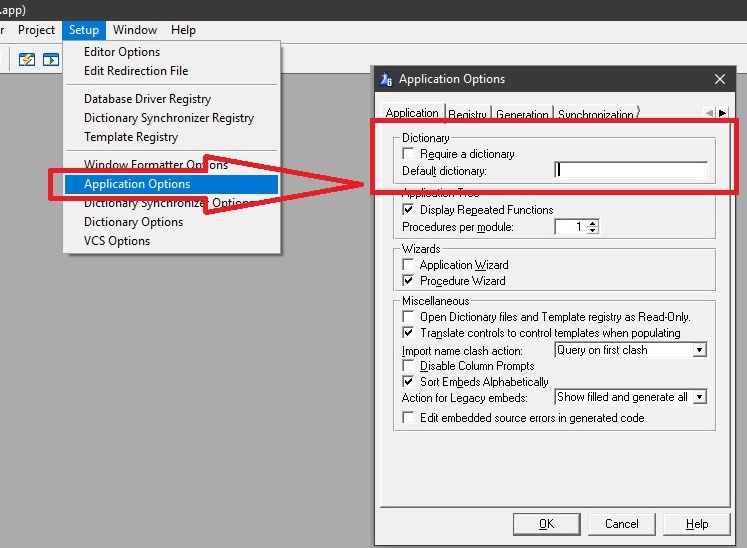Enable the Application Wizard checkbox
Screen dimensions: 747x548
pyautogui.click(x=408, y=265)
